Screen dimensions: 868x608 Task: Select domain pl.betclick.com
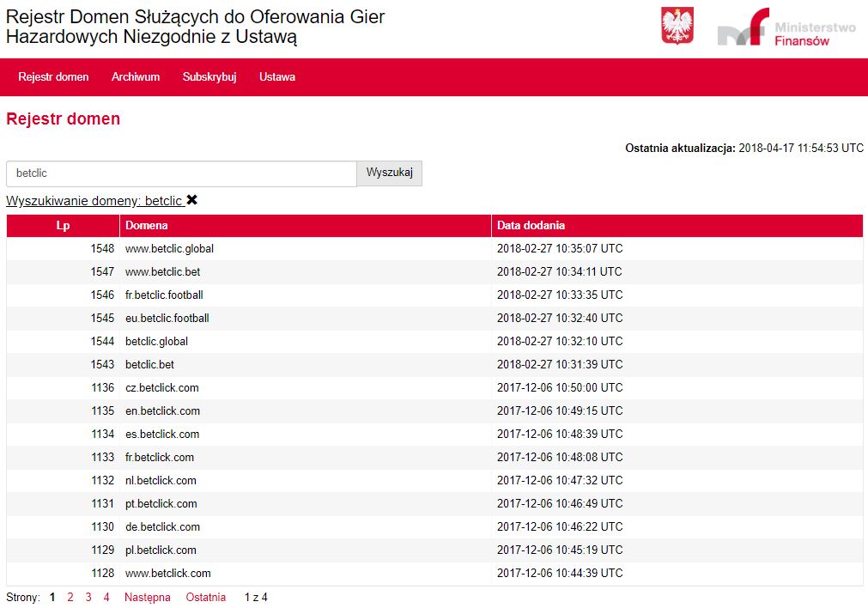pos(161,550)
